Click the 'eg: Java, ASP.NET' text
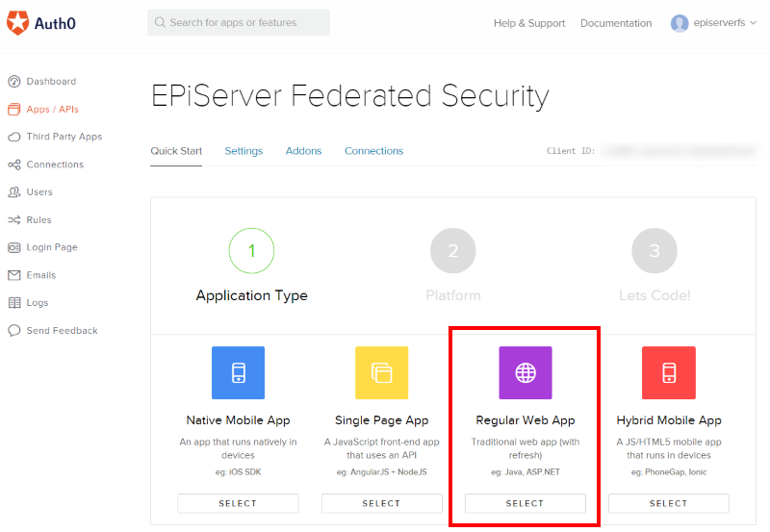 (x=526, y=472)
